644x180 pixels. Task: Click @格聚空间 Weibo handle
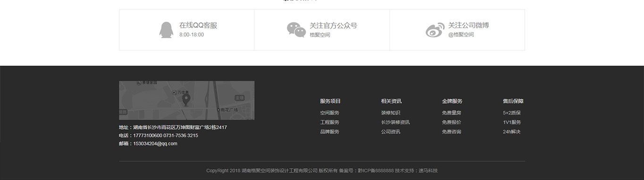point(461,34)
